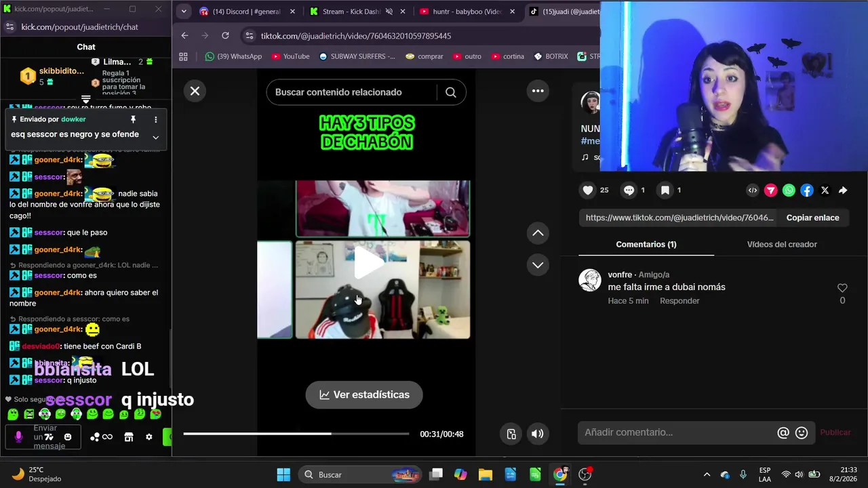The width and height of the screenshot is (868, 488).
Task: Insert a mention with the @ icon
Action: point(783,432)
